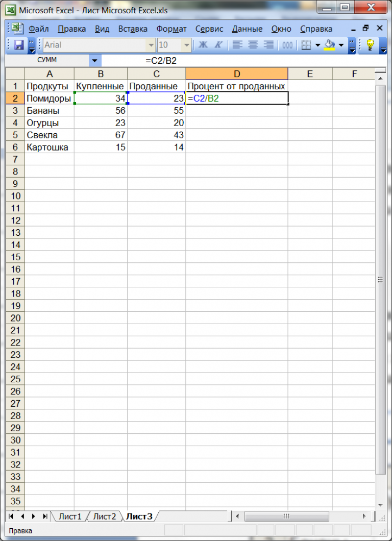The image size is (392, 541).
Task: Open the Файл menu
Action: [39, 29]
